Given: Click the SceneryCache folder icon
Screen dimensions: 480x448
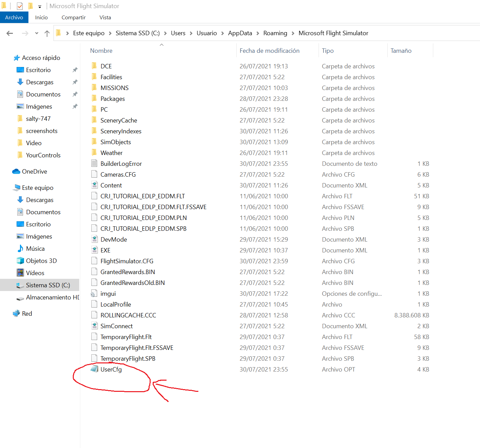Looking at the screenshot, I should click(94, 120).
